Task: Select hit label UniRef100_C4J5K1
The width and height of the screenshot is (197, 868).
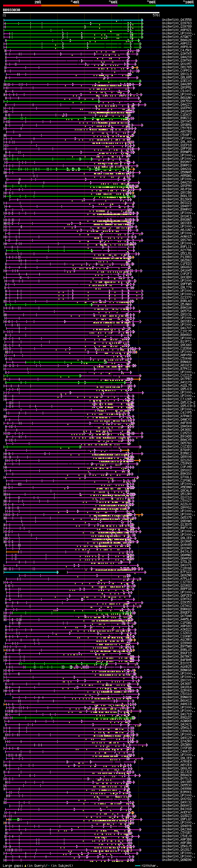Action: pyautogui.click(x=177, y=50)
